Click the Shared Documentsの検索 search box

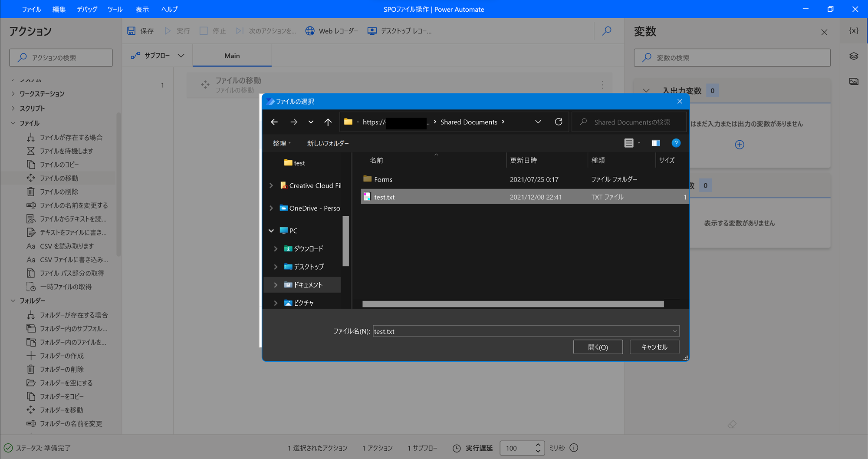pyautogui.click(x=630, y=122)
